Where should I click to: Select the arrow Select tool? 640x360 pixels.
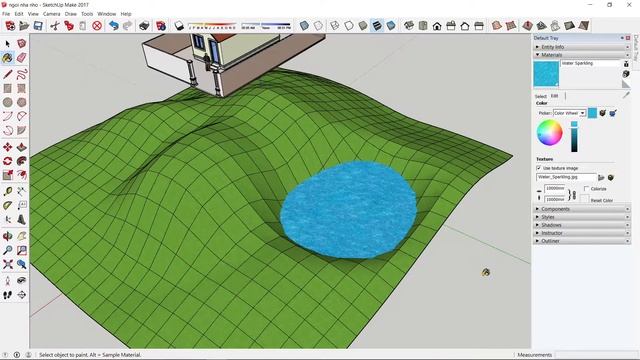(7, 43)
